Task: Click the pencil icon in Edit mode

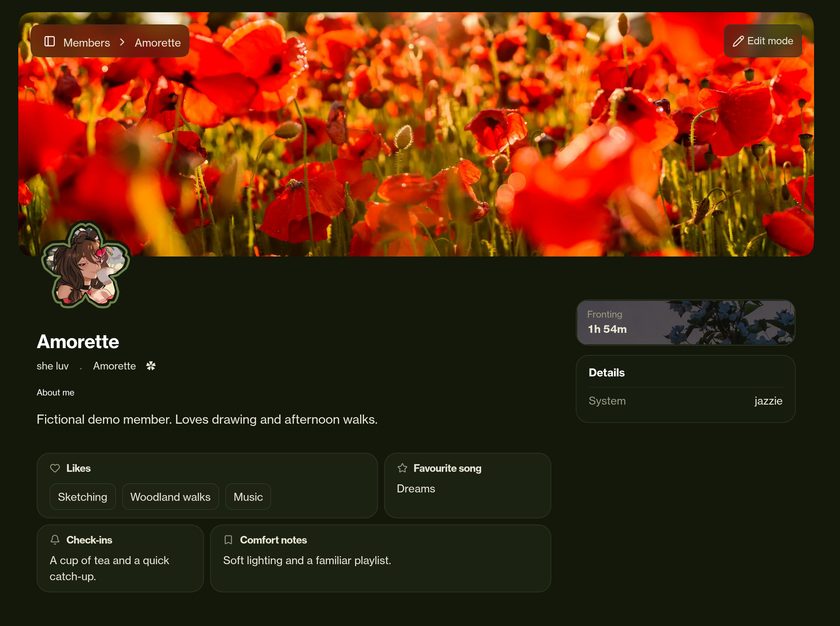Action: pyautogui.click(x=738, y=41)
